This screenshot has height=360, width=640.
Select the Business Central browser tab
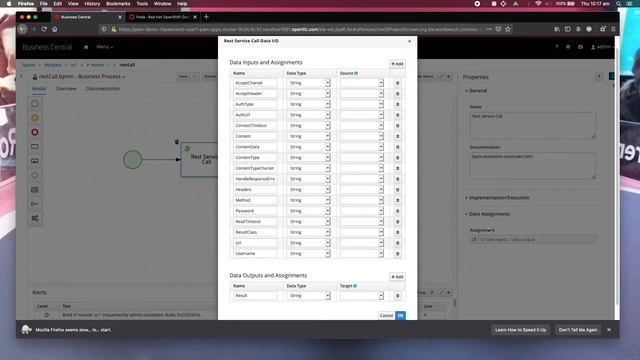[88, 17]
